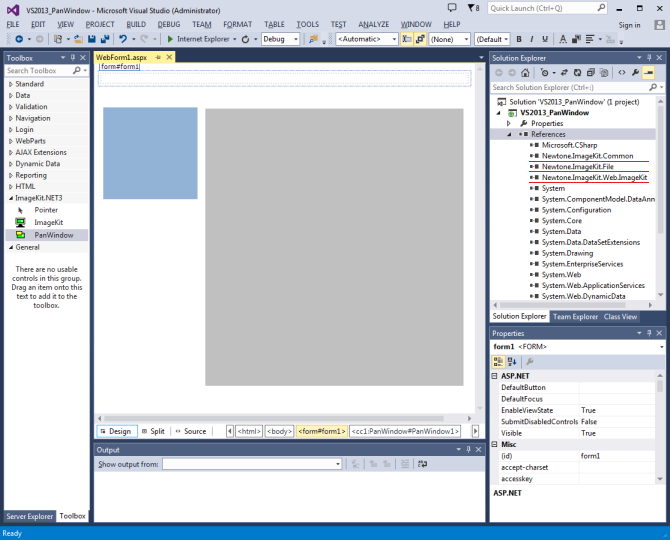Image resolution: width=670 pixels, height=540 pixels.
Task: Click the background color icon
Action: (576, 39)
